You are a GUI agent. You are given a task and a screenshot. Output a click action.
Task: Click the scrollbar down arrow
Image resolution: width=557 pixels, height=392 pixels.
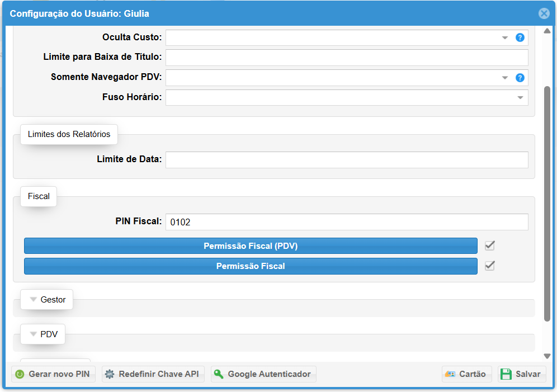point(547,356)
